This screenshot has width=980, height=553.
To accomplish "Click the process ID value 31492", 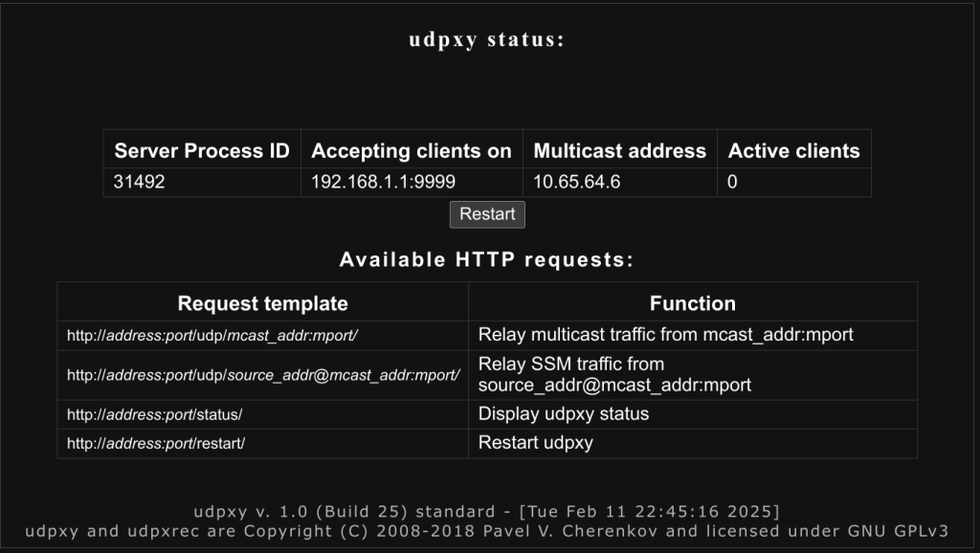I will point(140,182).
